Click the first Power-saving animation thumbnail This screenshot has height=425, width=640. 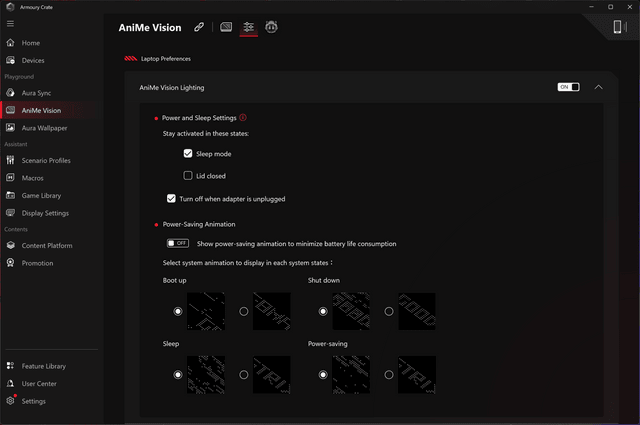351,375
